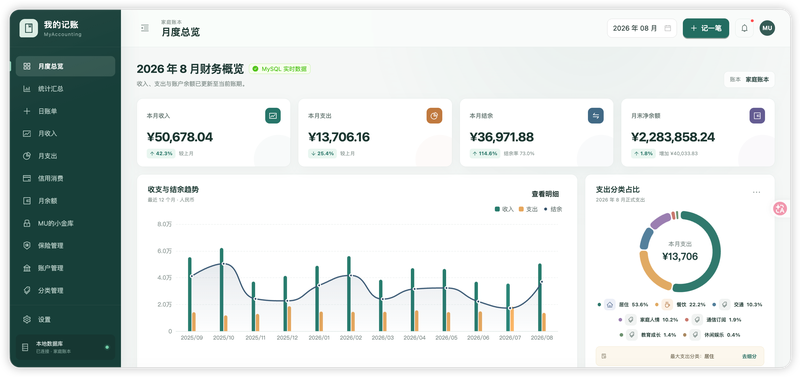Open 月收入 in the sidebar
800x377 pixels.
pos(65,134)
